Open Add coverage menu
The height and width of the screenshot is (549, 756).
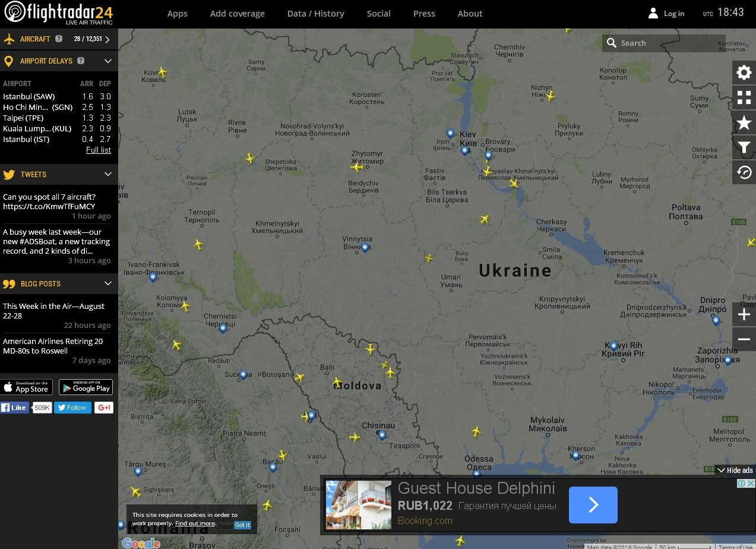pos(237,13)
